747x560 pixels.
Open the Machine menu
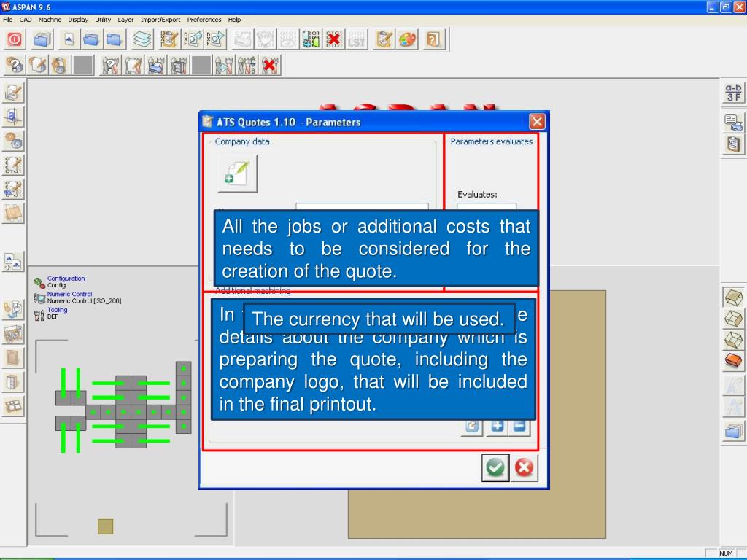point(50,20)
